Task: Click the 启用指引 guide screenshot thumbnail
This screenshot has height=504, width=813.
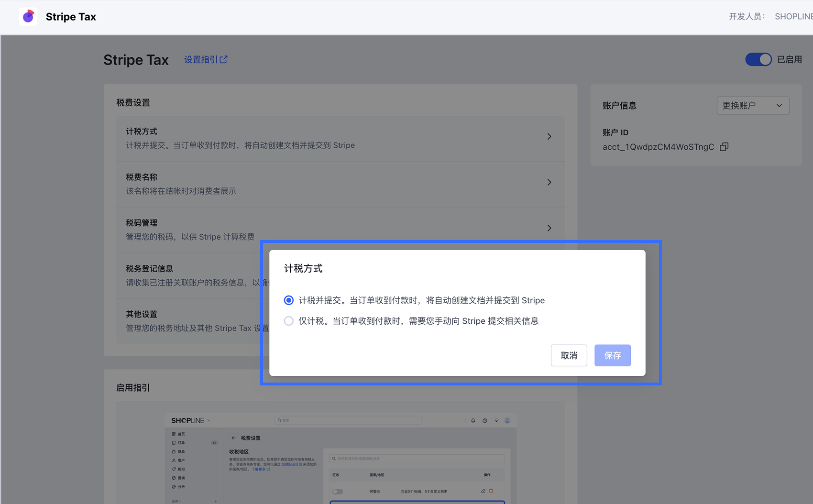Action: click(x=341, y=458)
